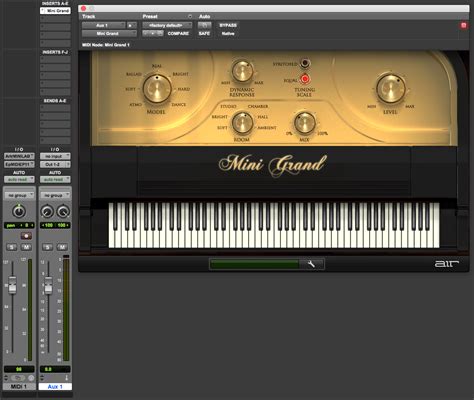Open Mini Grand setup wrench icon
474x400 pixels.
pos(311,264)
